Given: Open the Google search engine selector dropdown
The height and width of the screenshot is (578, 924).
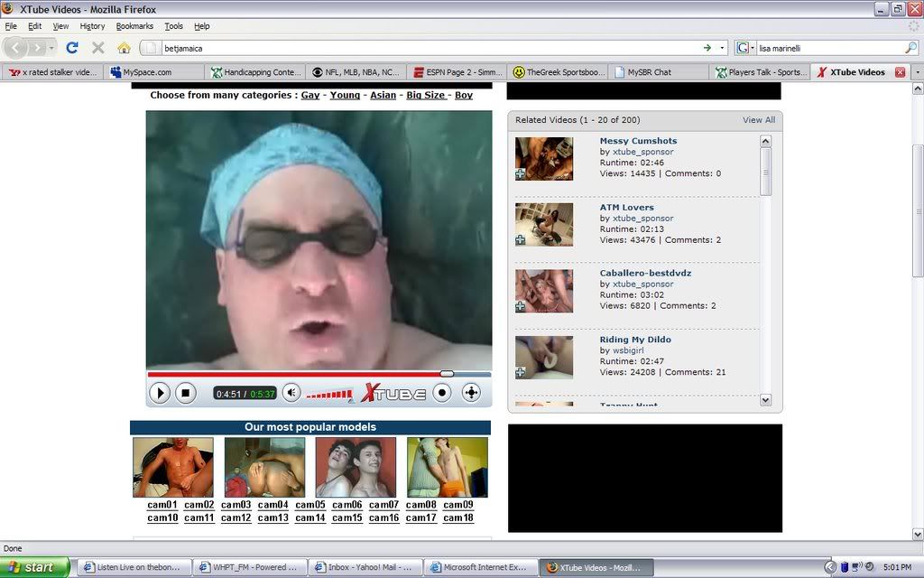Looking at the screenshot, I should 745,48.
